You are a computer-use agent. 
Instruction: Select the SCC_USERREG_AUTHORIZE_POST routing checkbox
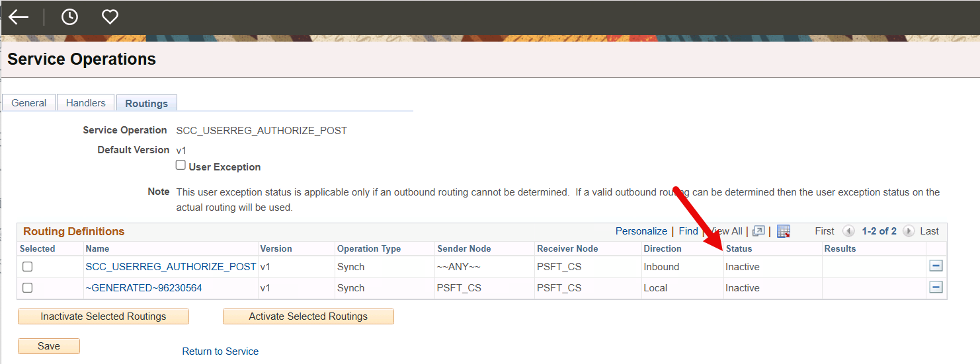(28, 267)
